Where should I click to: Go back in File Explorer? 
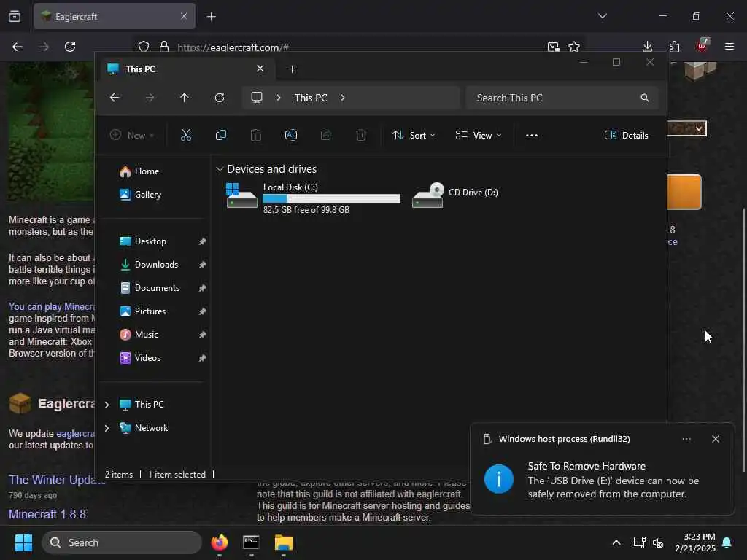[x=115, y=98]
